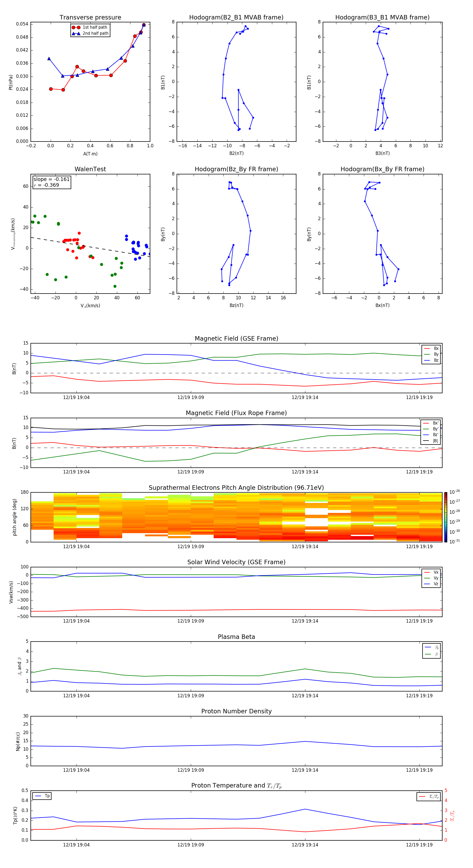
Task: Click the "B3(nT)" x-axis label
Action: (x=382, y=153)
